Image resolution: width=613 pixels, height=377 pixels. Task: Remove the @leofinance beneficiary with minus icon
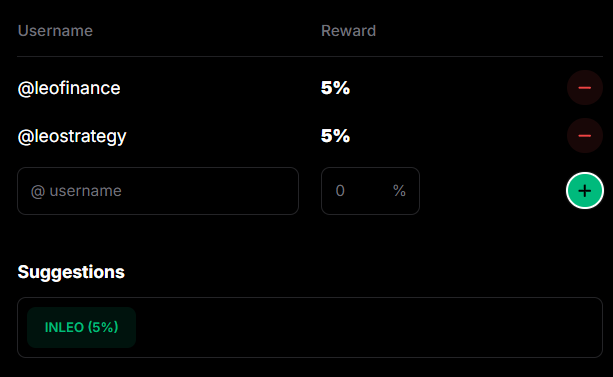click(x=584, y=88)
